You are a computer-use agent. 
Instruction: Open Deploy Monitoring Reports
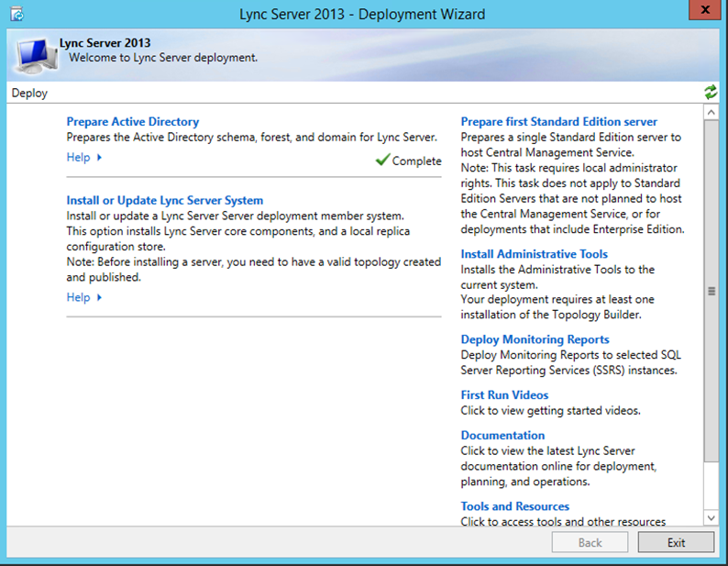pyautogui.click(x=535, y=339)
